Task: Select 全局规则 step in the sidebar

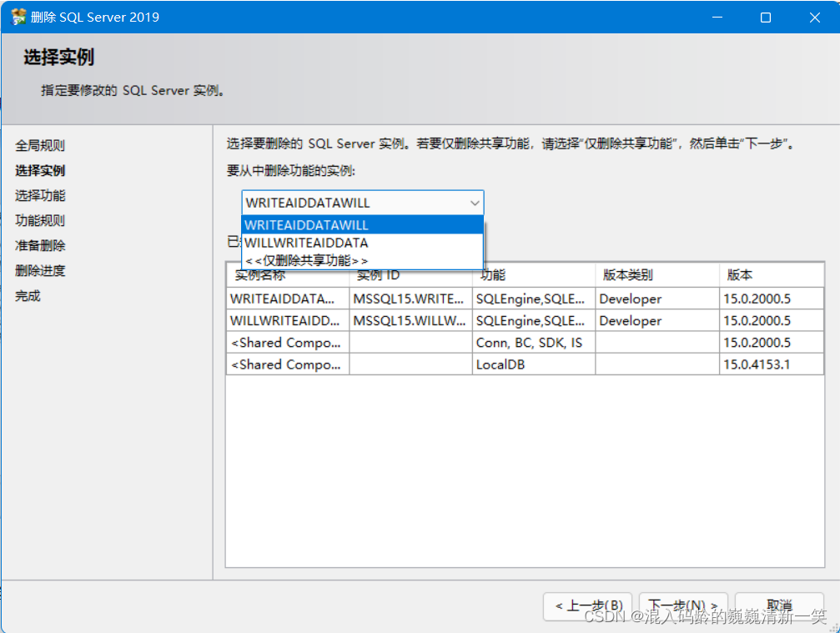Action: [40, 145]
